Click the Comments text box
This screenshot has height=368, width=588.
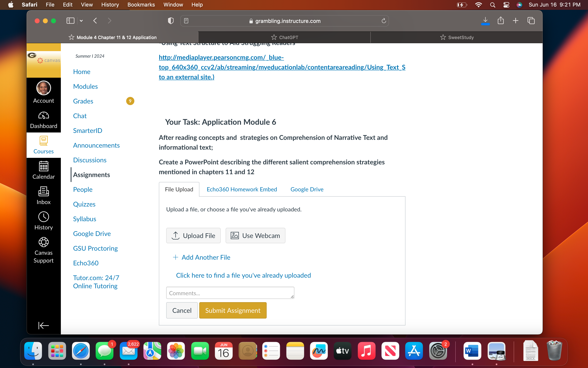pos(230,293)
